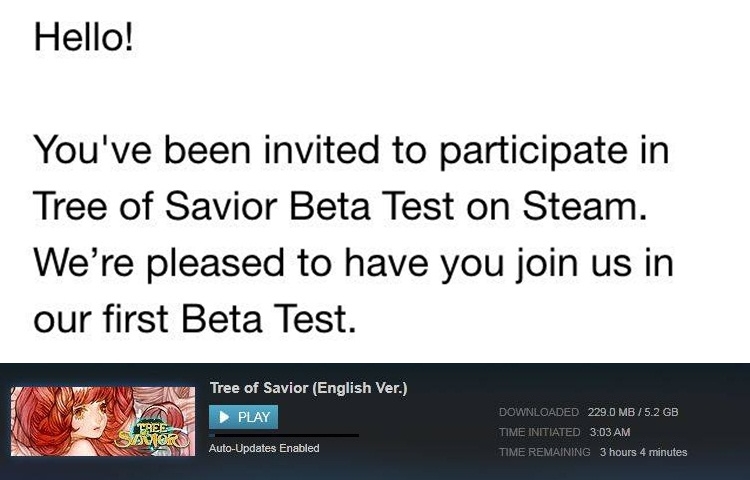Open the Tree of Savior game thumbnail
The height and width of the screenshot is (480, 750).
[x=103, y=421]
